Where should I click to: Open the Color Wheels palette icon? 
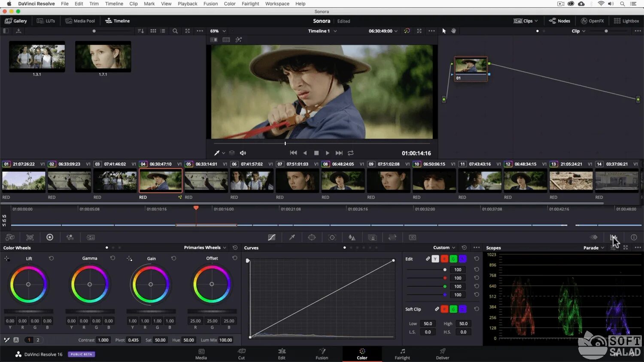[50, 237]
